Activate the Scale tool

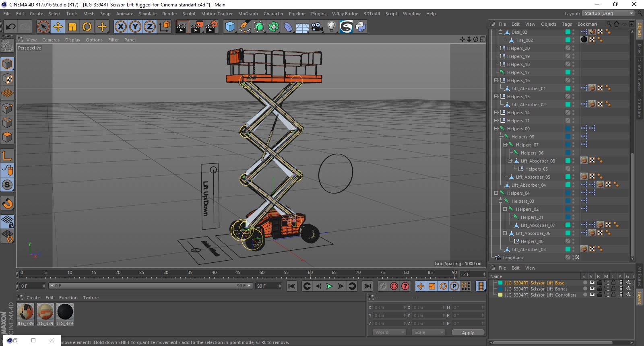pos(72,27)
